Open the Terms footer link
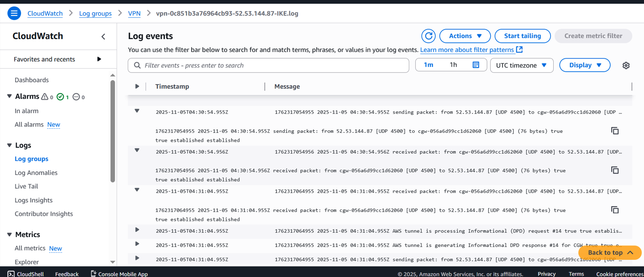The image size is (644, 277). click(x=576, y=274)
